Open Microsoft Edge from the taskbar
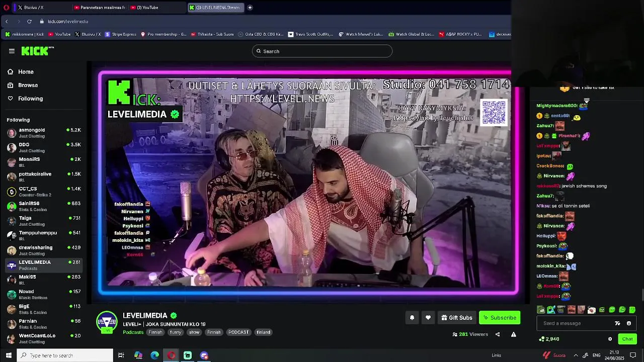This screenshot has width=644, height=362. 154,355
